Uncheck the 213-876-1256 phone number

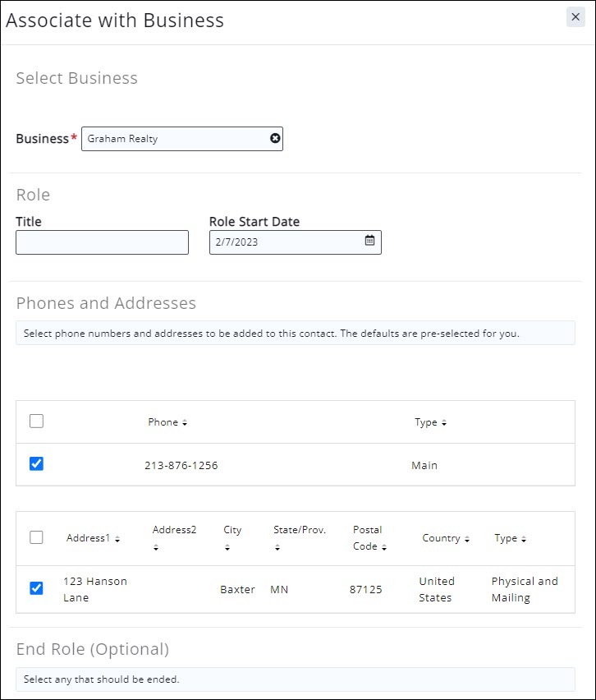pos(36,463)
